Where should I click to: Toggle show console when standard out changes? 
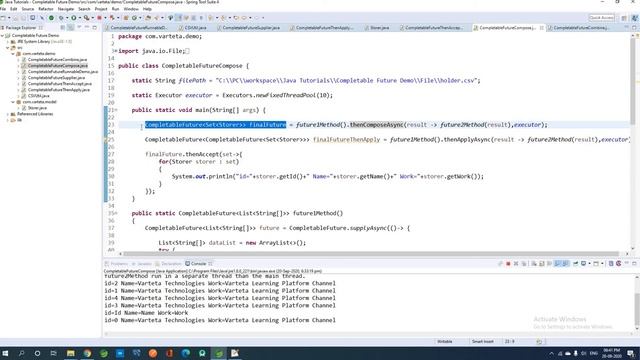[x=558, y=264]
